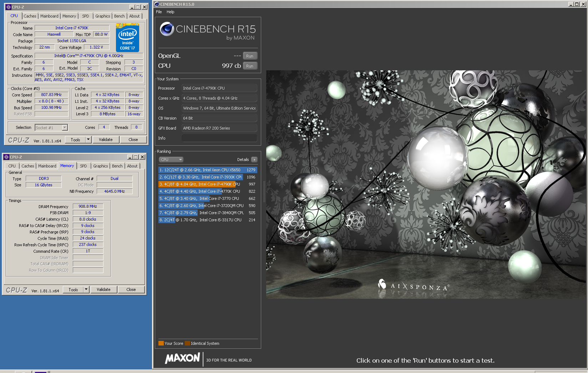Click the Details arrow button in Ranking

tap(254, 160)
